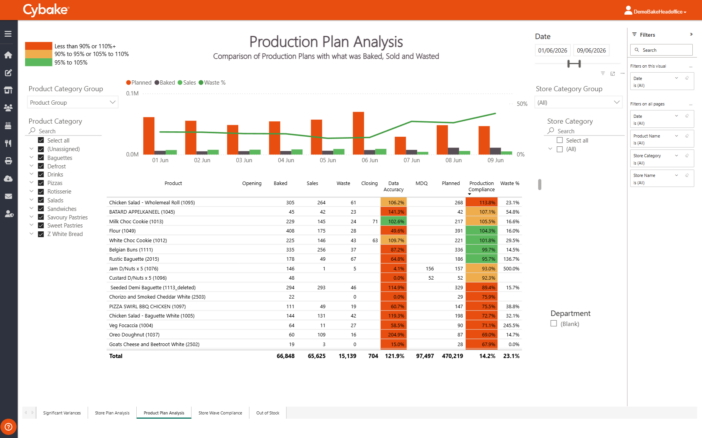Open the printer icon in the sidebar
702x438 pixels.
(x=8, y=161)
